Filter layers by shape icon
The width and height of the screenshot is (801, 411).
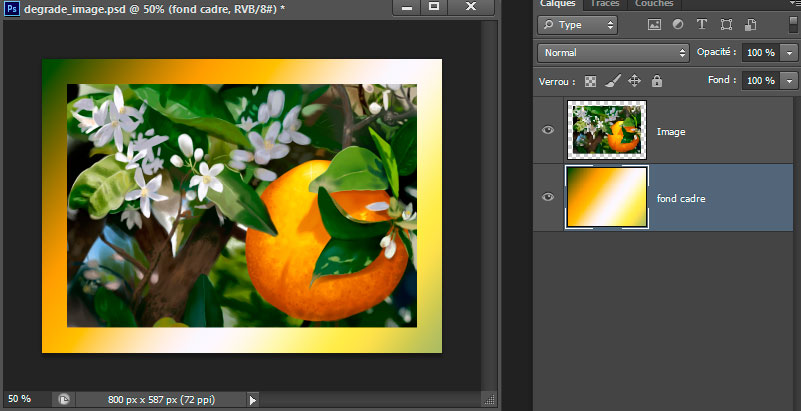[725, 24]
